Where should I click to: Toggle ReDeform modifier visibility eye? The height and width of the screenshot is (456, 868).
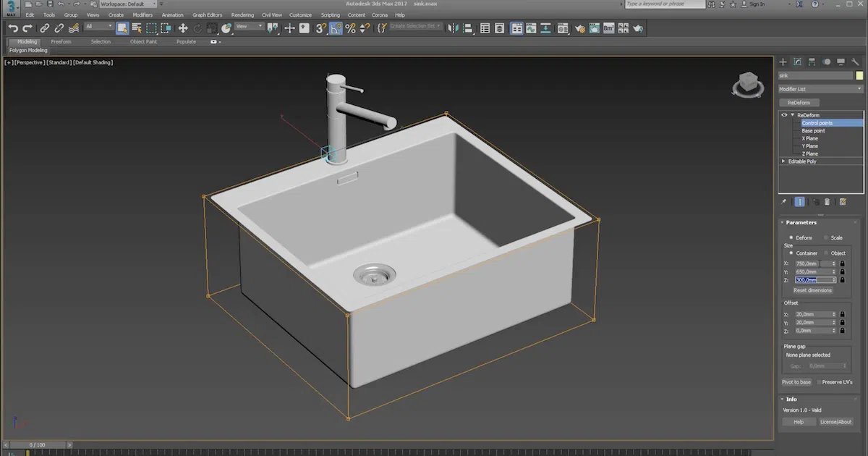click(784, 115)
